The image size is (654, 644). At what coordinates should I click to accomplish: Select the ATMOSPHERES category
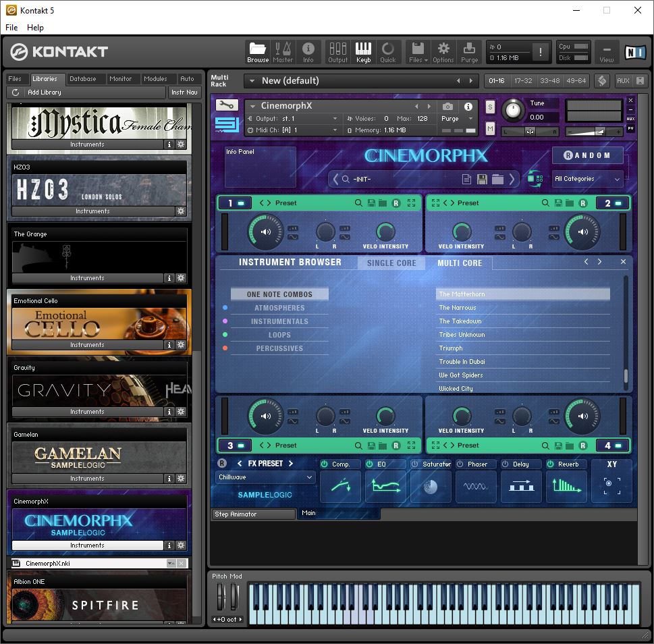279,308
